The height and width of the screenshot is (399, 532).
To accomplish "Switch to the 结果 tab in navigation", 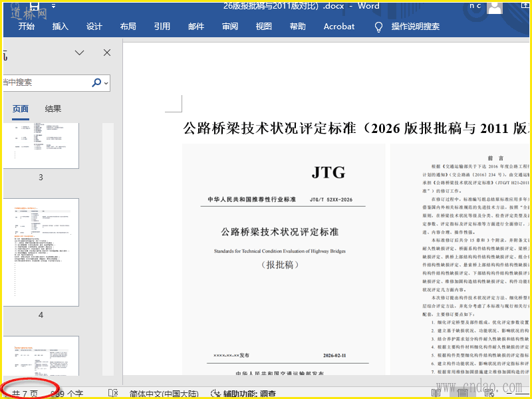I will coord(53,109).
